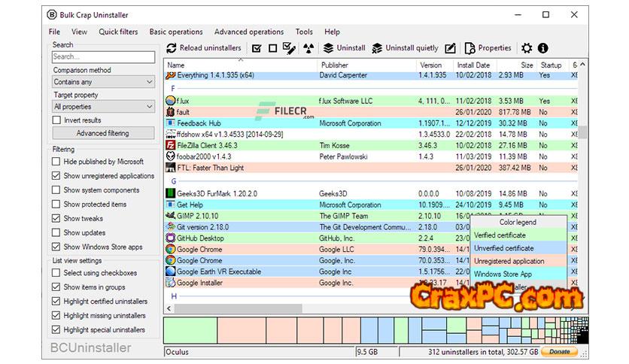Toggle the Invert results checkbox
The height and width of the screenshot is (364, 629).
(x=56, y=120)
